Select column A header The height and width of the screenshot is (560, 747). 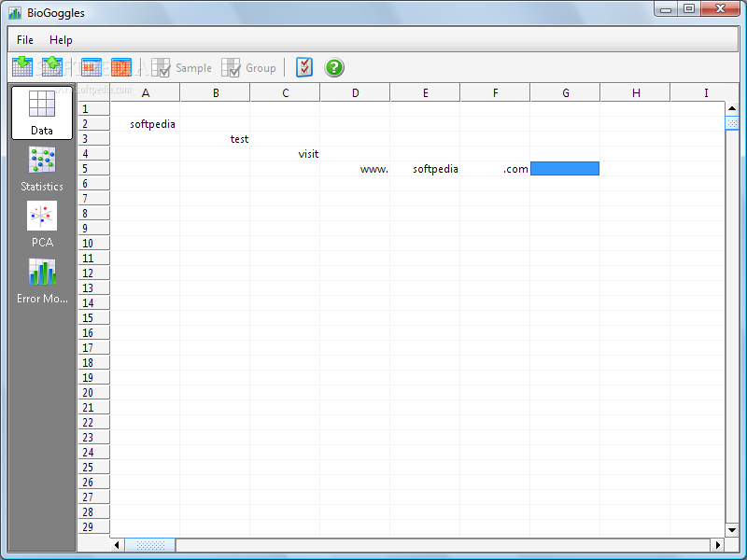click(146, 92)
